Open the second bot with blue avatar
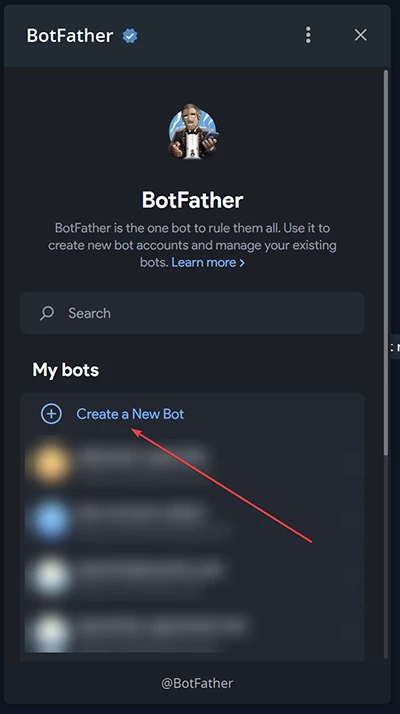This screenshot has height=714, width=400. pos(192,520)
